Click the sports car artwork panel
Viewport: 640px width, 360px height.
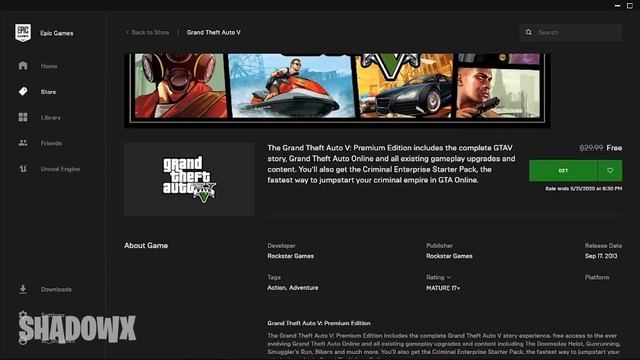point(404,86)
